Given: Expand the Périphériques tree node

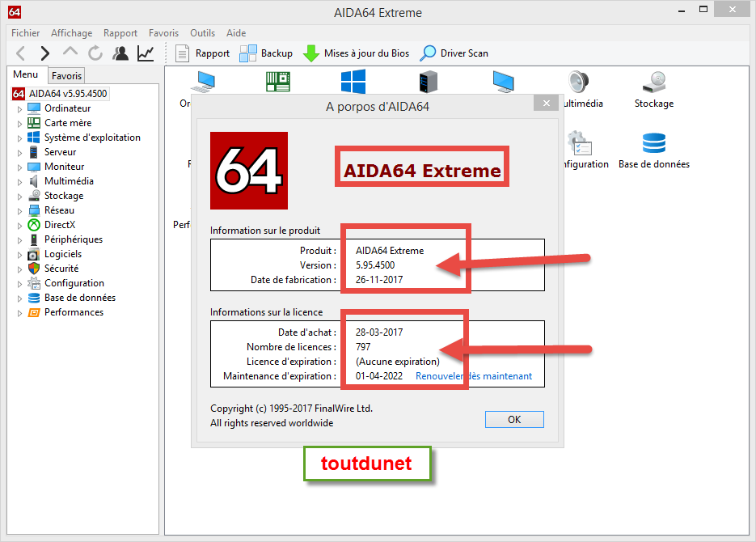Looking at the screenshot, I should click(x=19, y=240).
